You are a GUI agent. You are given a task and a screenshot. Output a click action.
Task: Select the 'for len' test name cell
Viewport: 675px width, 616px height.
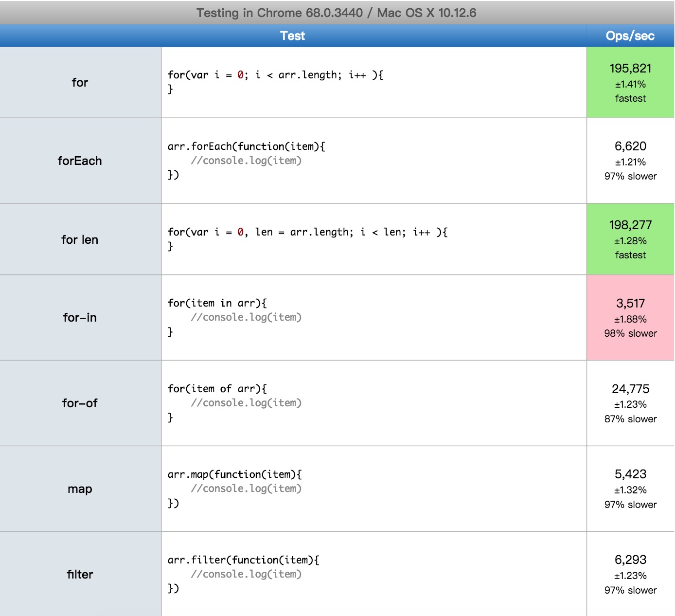[80, 239]
